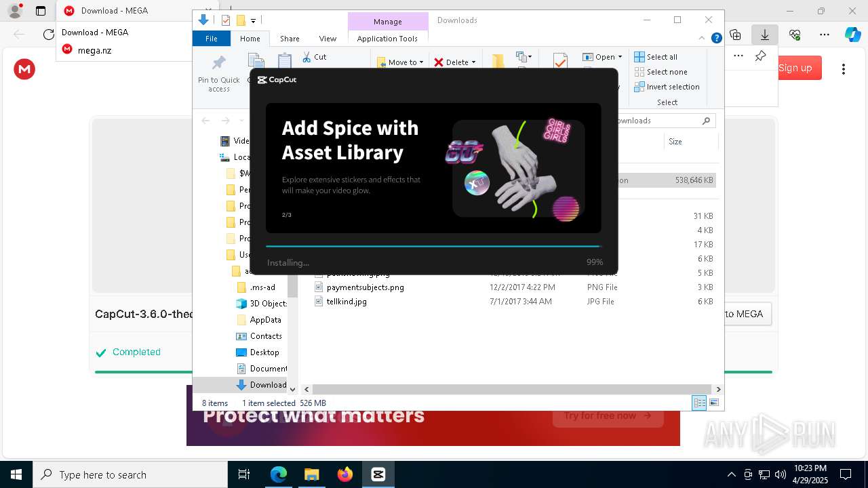Select the Contacts folder in tree
This screenshot has width=868, height=488.
pyautogui.click(x=265, y=336)
